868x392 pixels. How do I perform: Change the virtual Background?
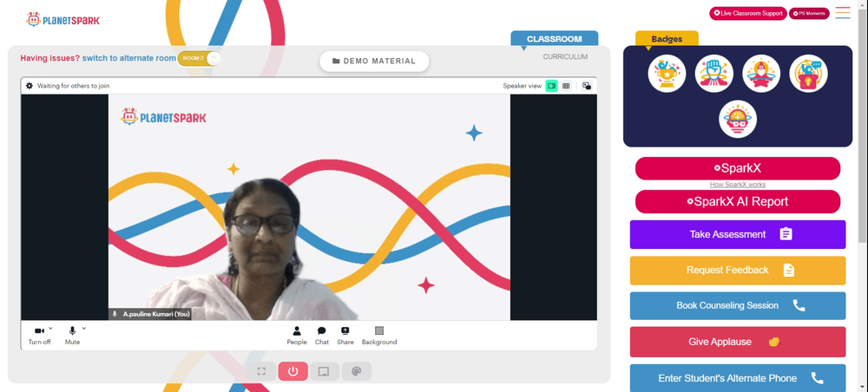pos(379,335)
